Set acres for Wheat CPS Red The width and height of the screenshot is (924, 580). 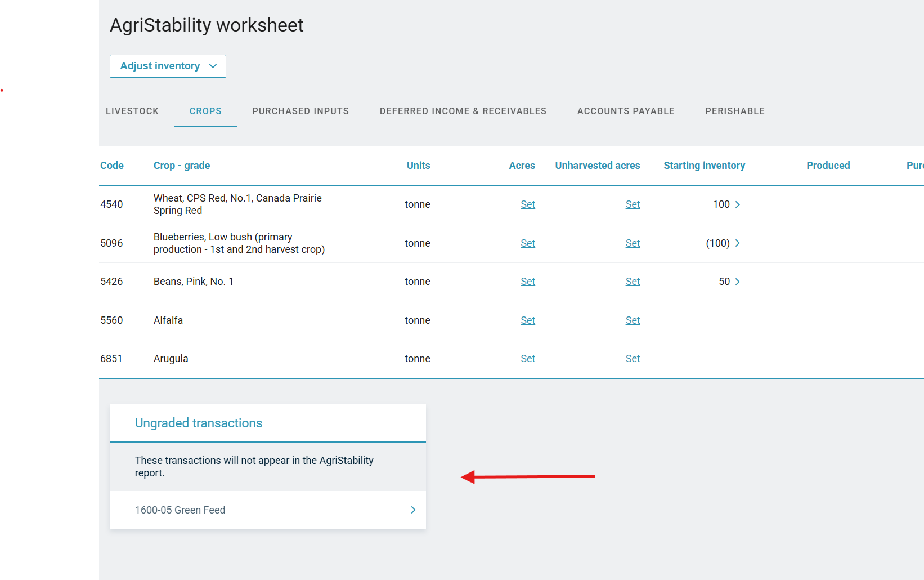(527, 204)
